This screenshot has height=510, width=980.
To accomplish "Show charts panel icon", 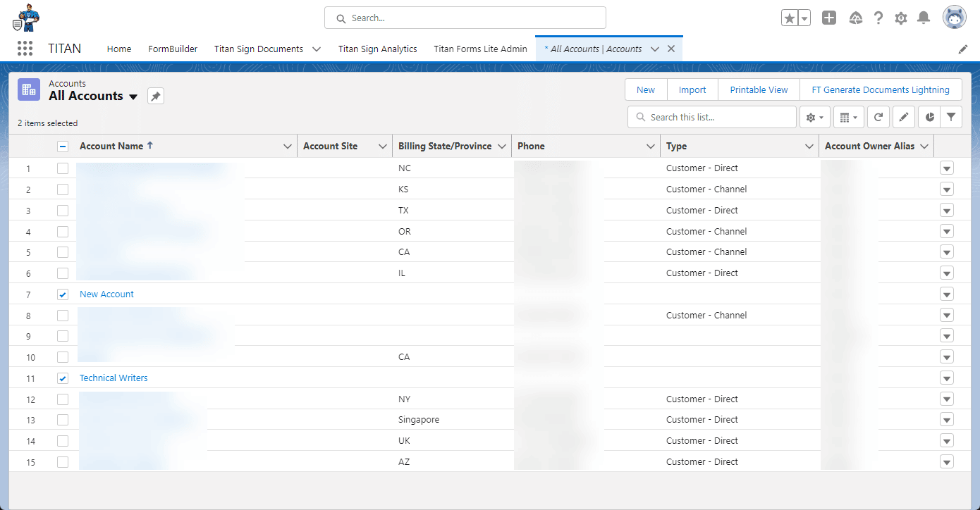I will 929,118.
